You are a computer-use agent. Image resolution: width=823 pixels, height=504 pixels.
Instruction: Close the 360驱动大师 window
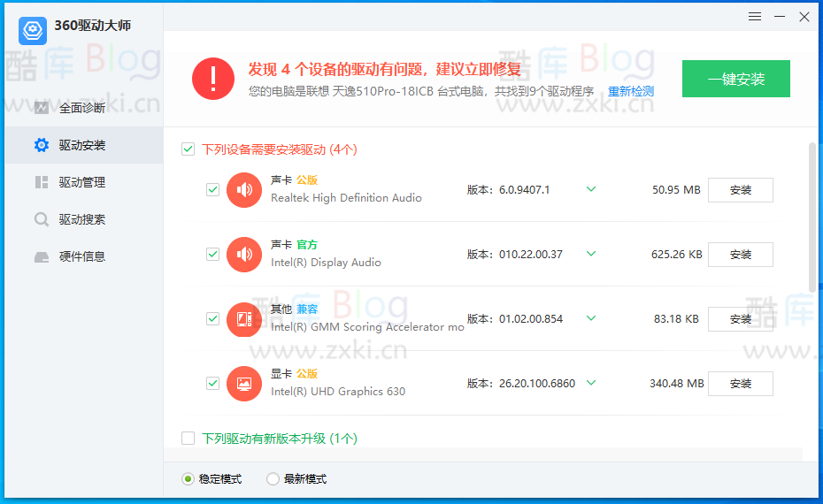click(804, 17)
